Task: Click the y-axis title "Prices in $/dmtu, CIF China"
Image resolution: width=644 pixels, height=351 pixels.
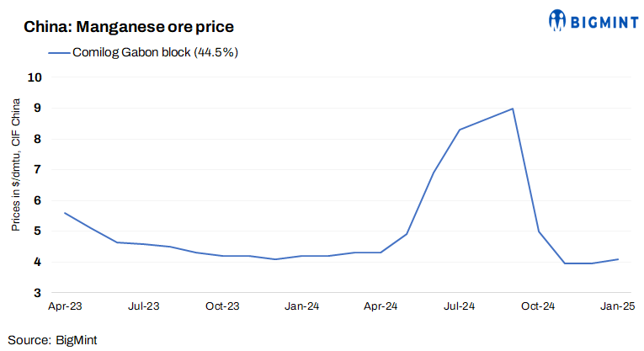Action: coord(16,165)
